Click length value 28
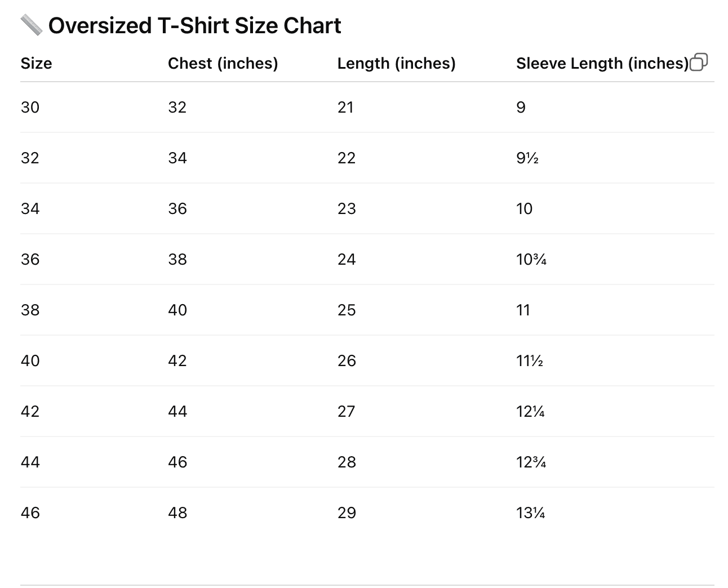728x588 pixels. point(347,462)
